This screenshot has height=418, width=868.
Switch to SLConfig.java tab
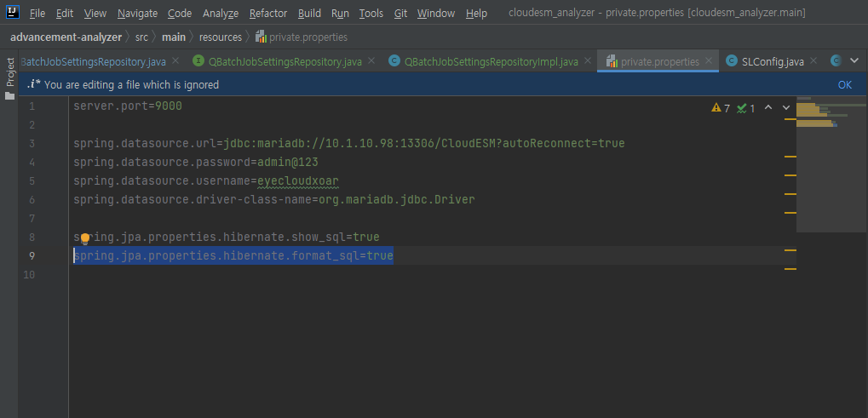point(773,61)
